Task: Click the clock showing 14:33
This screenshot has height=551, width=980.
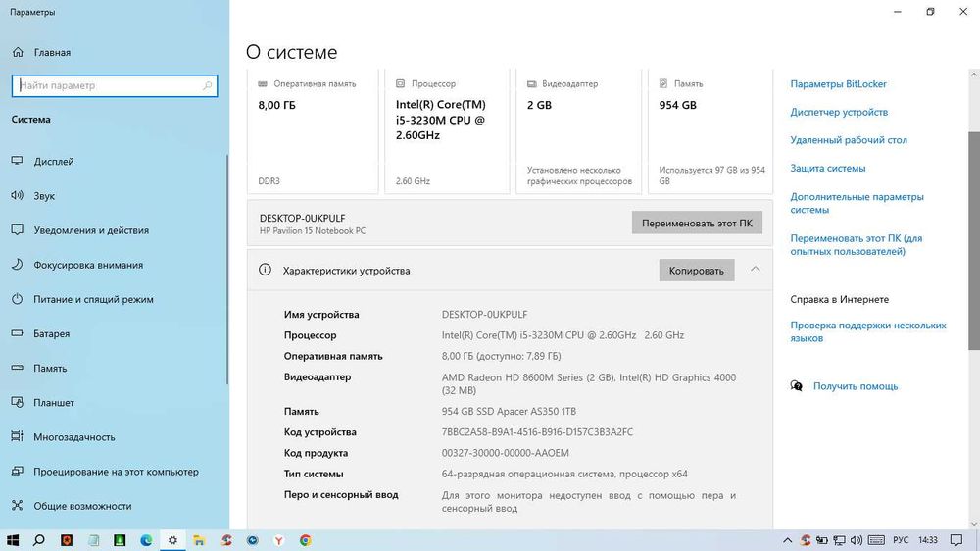Action: (x=928, y=540)
